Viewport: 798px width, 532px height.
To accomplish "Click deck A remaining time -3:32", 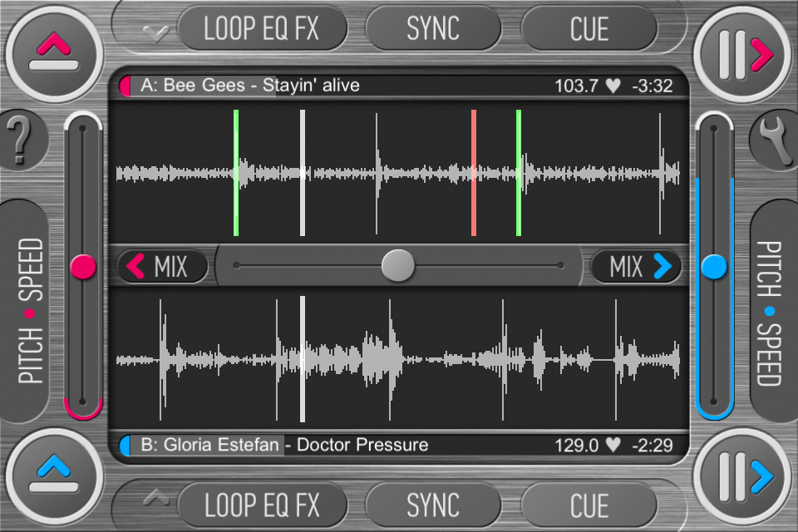I will [x=653, y=86].
